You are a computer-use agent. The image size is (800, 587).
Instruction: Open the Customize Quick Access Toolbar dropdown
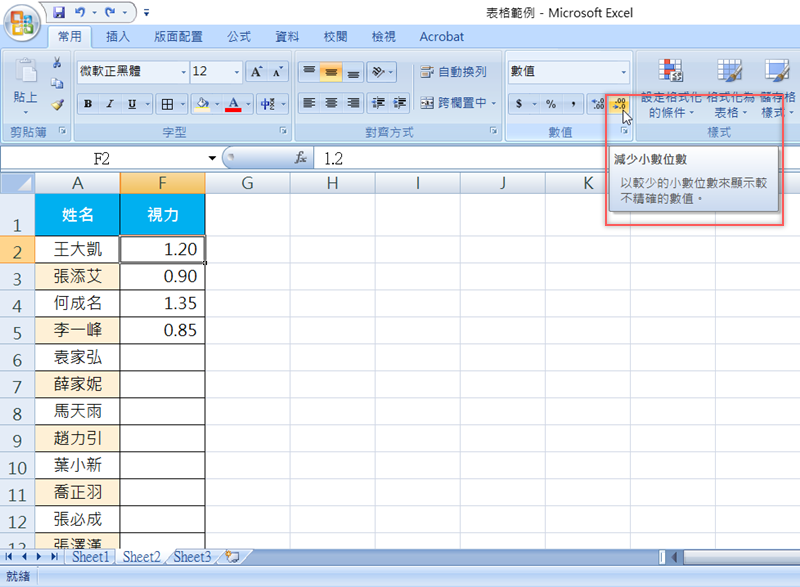pyautogui.click(x=146, y=12)
